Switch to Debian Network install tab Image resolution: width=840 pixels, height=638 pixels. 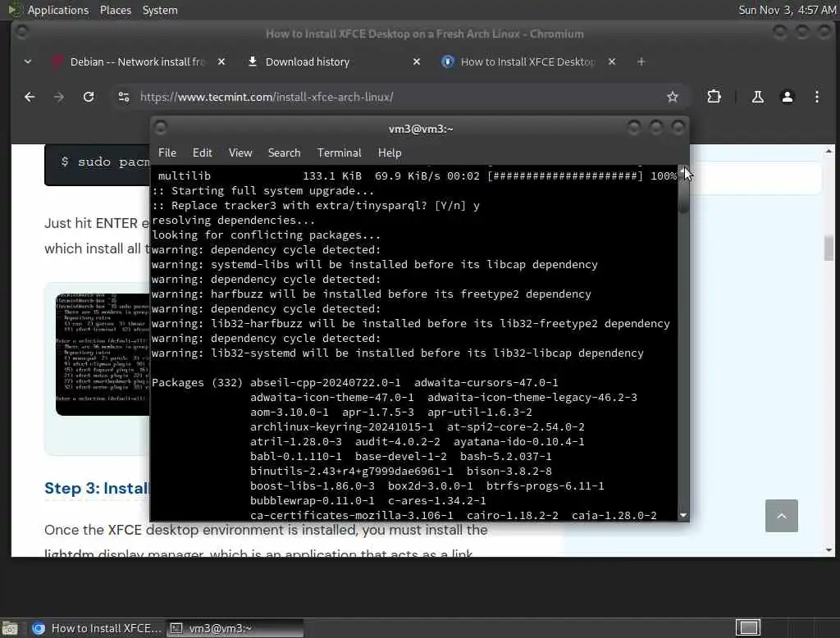tap(137, 62)
